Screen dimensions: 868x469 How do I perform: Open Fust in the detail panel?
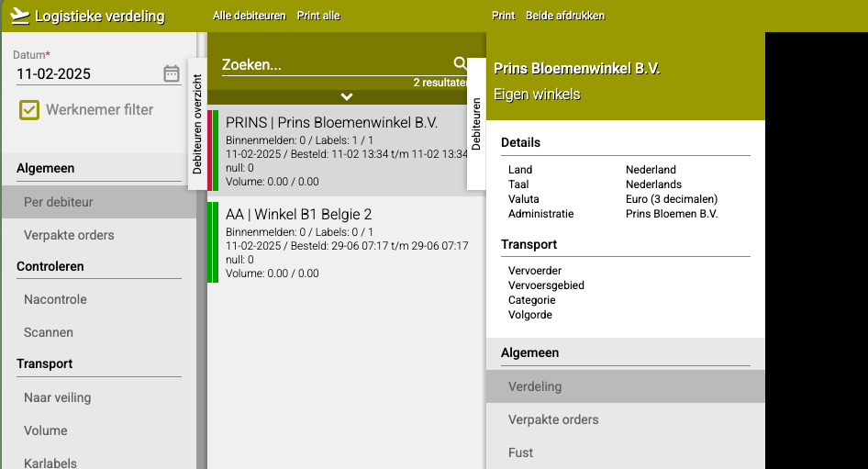point(626,452)
